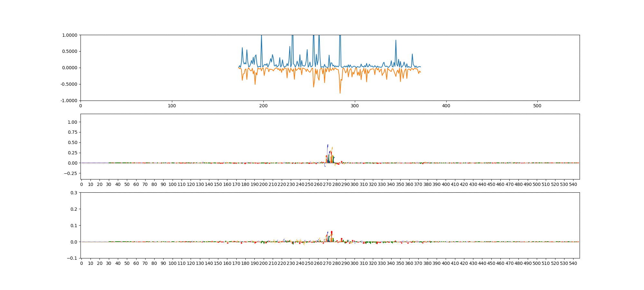This screenshot has width=644, height=290.
Task: Click the 400 tick label on top plot x-axis
Action: click(x=446, y=106)
